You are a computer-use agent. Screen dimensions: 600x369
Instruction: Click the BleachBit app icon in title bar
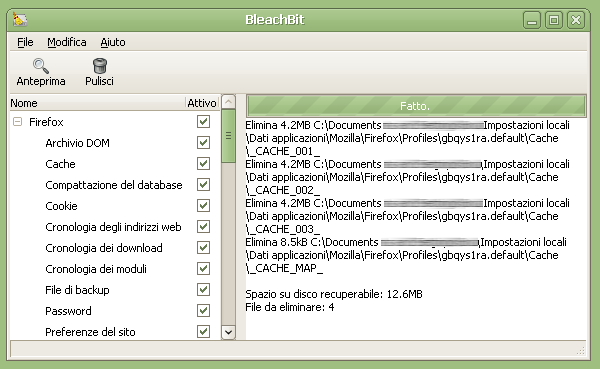(20, 20)
